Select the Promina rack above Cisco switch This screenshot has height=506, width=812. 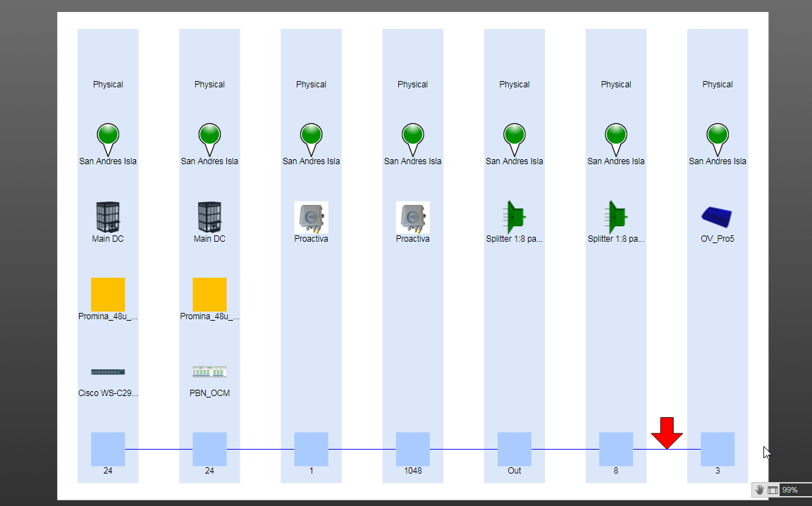coord(108,294)
